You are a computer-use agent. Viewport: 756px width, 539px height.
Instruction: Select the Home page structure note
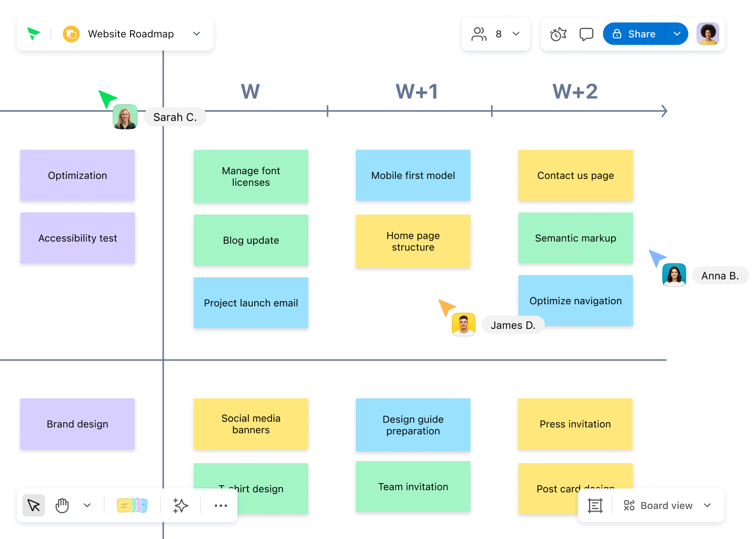413,241
